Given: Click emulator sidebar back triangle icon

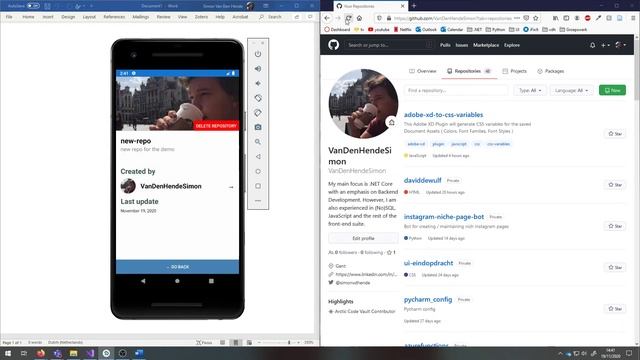Looking at the screenshot, I should (258, 157).
